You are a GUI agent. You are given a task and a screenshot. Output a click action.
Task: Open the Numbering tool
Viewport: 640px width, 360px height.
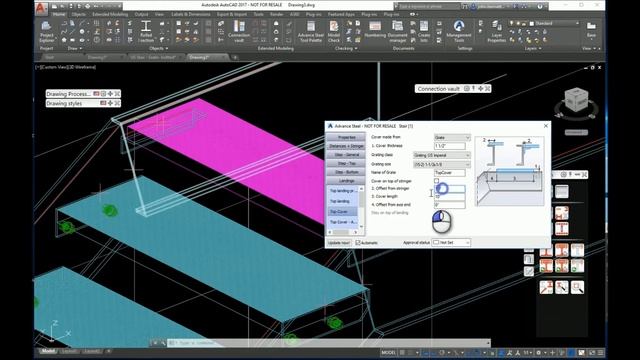[x=375, y=30]
